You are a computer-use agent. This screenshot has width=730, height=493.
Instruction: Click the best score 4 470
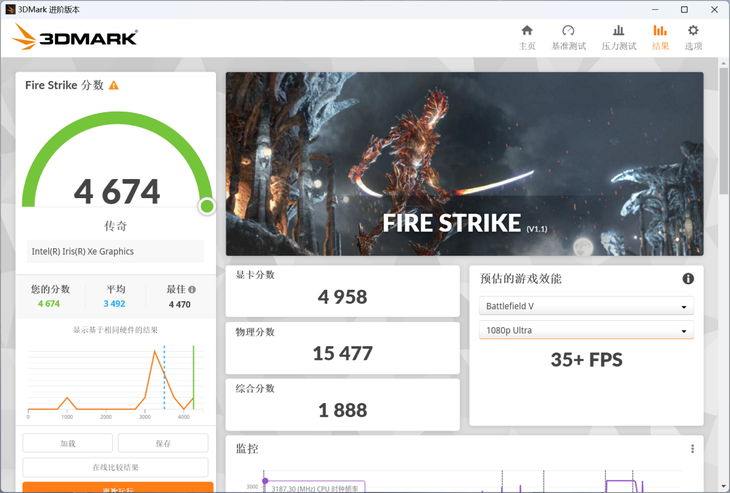coord(180,304)
